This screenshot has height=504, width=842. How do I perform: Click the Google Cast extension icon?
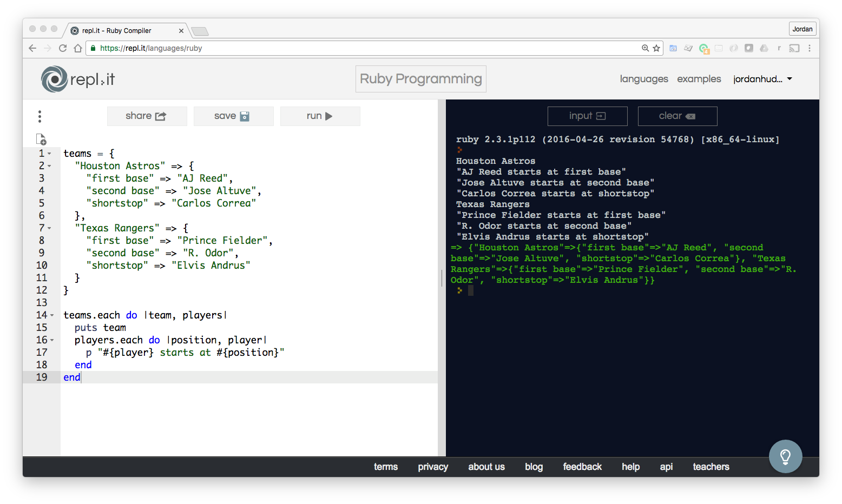pos(794,48)
